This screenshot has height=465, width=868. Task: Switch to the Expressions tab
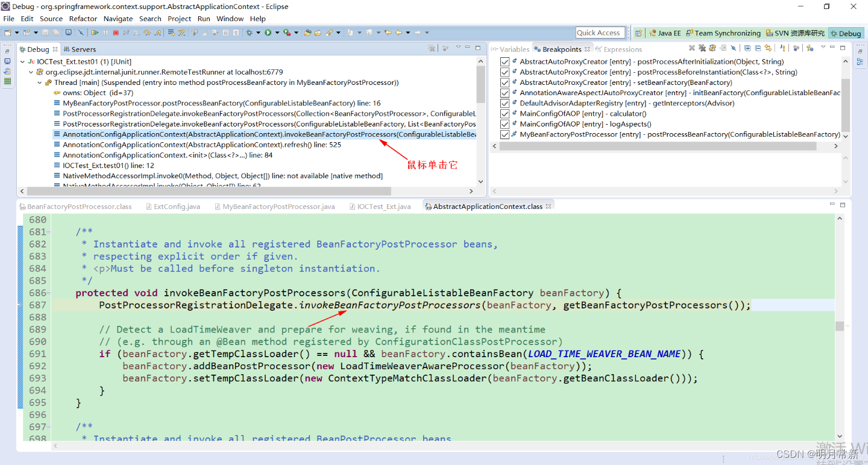pos(618,49)
